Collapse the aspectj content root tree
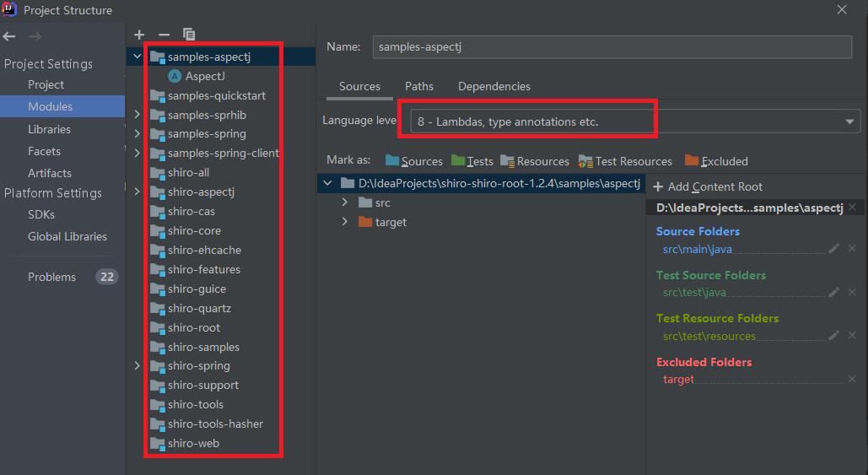868x475 pixels. point(327,183)
